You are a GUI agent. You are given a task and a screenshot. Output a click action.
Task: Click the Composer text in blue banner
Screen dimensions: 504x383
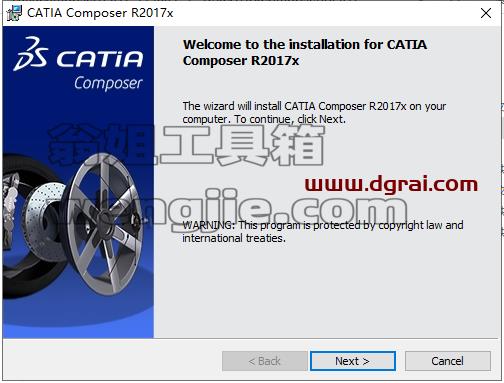(x=108, y=83)
